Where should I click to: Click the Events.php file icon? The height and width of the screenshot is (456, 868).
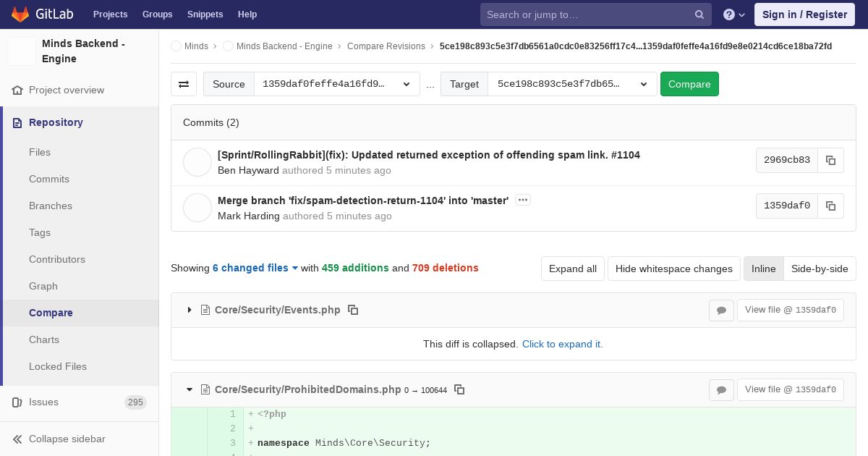[205, 310]
